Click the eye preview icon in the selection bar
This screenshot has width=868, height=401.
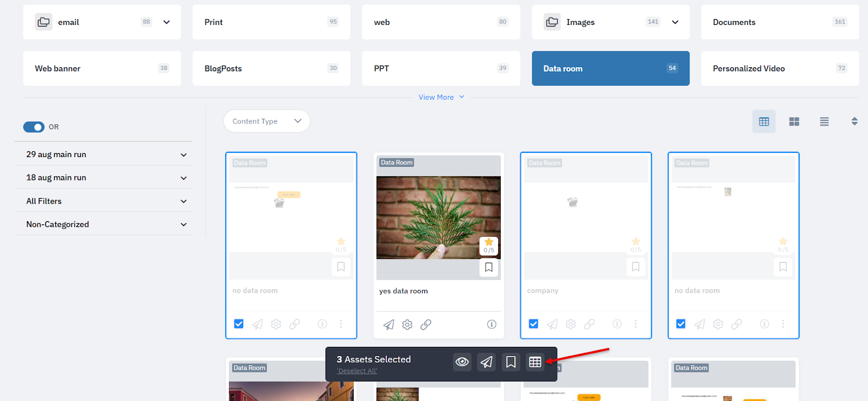462,362
